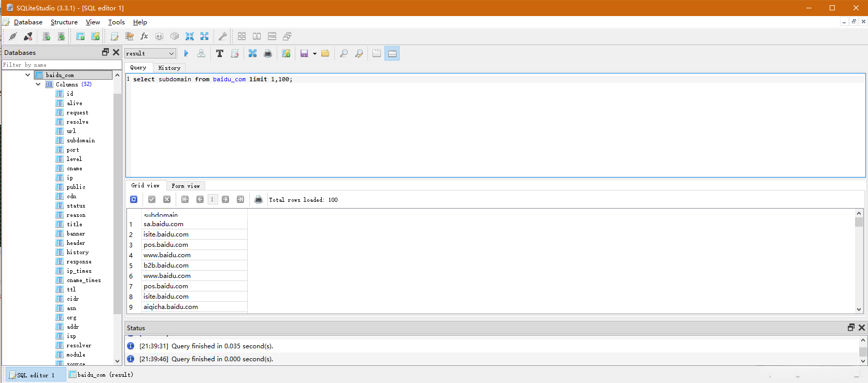Go to previous results page
This screenshot has width=868, height=383.
(x=200, y=199)
